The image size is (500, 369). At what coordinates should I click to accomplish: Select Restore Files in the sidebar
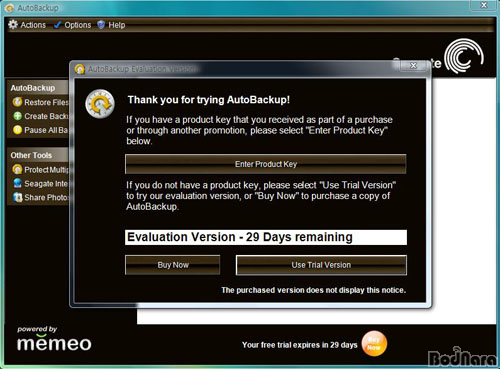click(x=46, y=102)
